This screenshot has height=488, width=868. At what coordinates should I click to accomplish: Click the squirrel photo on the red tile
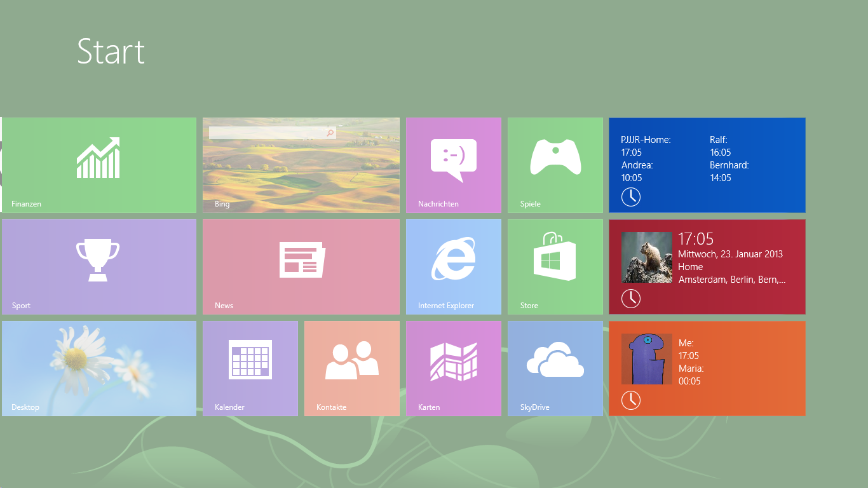pyautogui.click(x=646, y=257)
